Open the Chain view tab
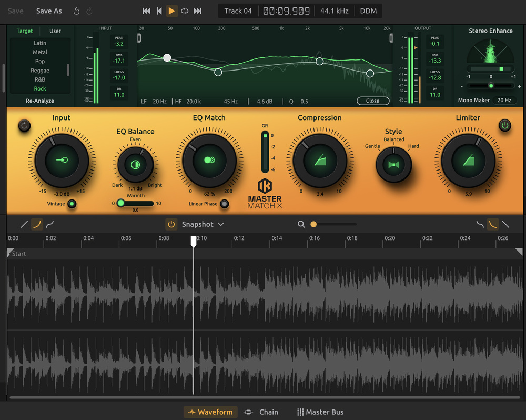The image size is (526, 420). point(261,412)
